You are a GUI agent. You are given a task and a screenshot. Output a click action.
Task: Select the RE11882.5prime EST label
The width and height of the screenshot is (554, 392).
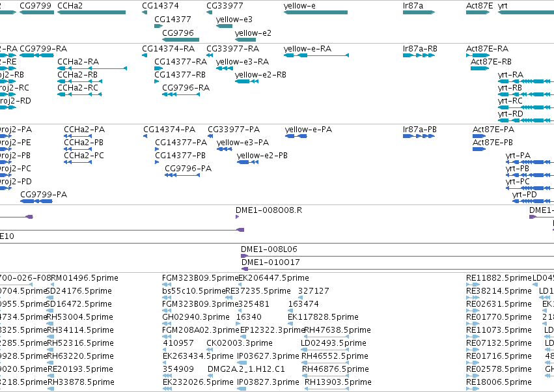tap(499, 278)
